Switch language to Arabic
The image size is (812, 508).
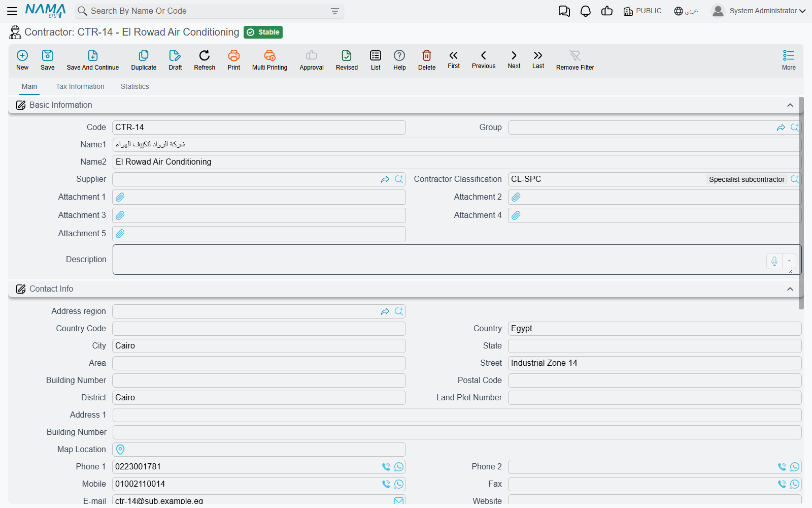click(x=686, y=11)
